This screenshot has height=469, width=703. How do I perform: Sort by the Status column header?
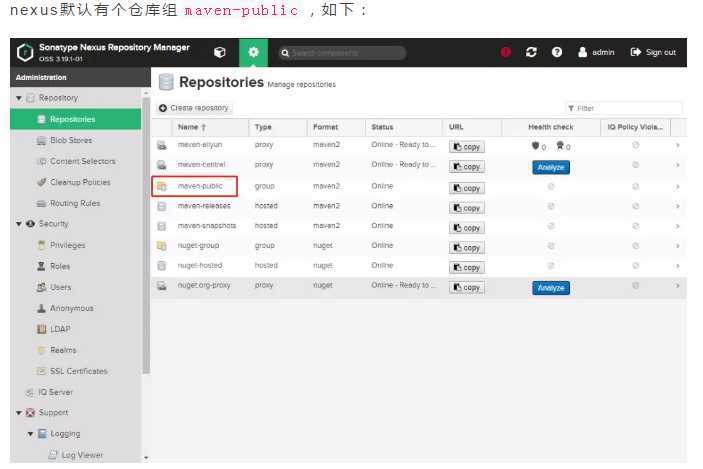pos(404,127)
